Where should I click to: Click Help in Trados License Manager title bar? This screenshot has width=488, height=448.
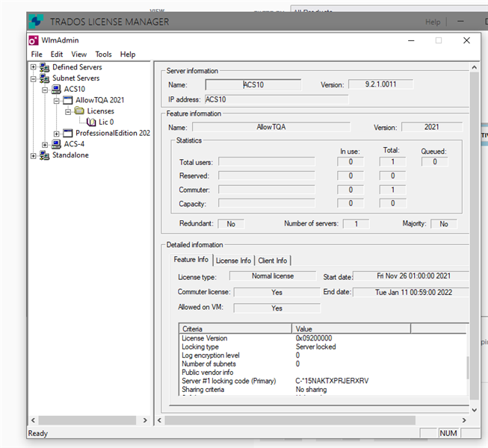tap(433, 22)
